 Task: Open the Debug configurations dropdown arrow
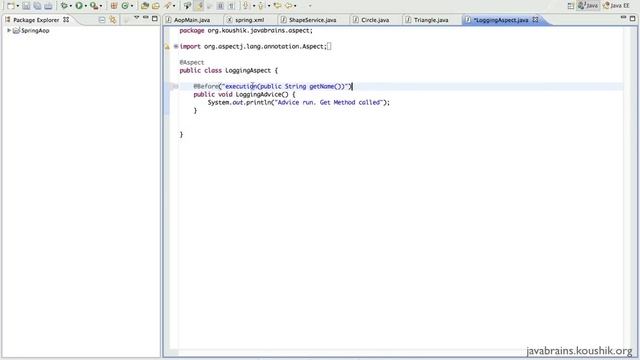click(x=71, y=6)
